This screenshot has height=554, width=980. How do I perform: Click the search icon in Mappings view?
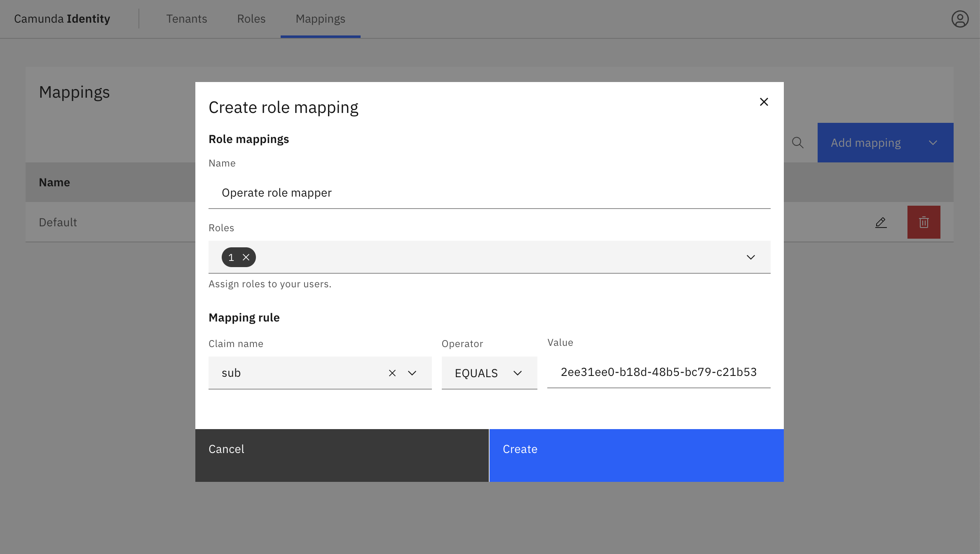pyautogui.click(x=797, y=142)
